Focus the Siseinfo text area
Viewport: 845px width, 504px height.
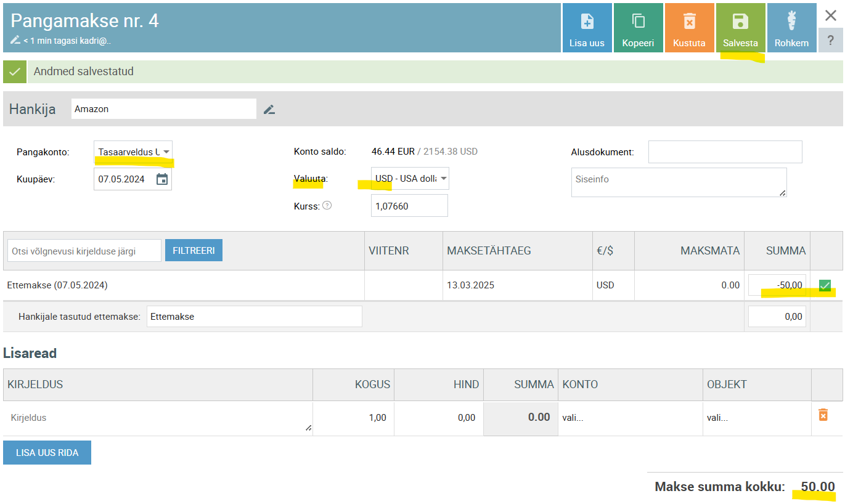tap(678, 182)
